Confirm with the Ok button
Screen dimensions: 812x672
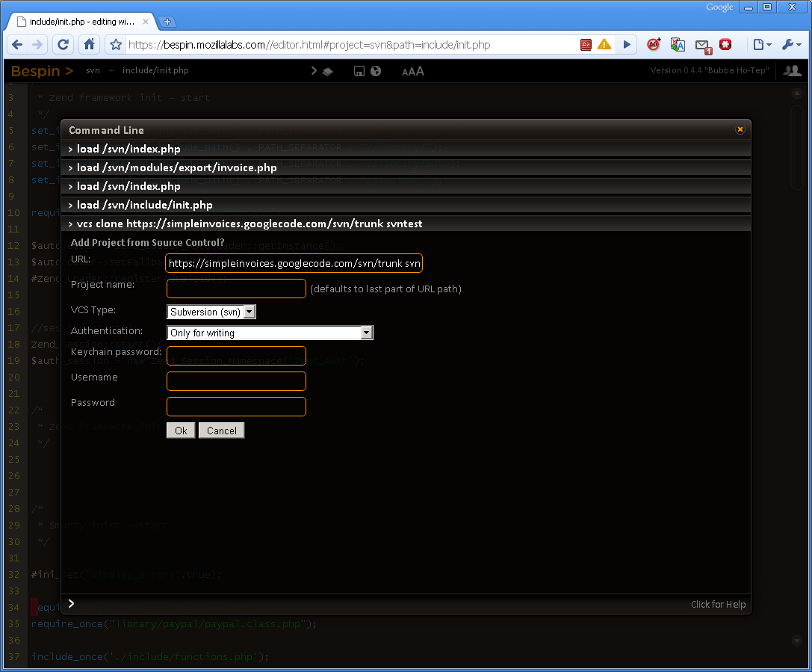(181, 431)
